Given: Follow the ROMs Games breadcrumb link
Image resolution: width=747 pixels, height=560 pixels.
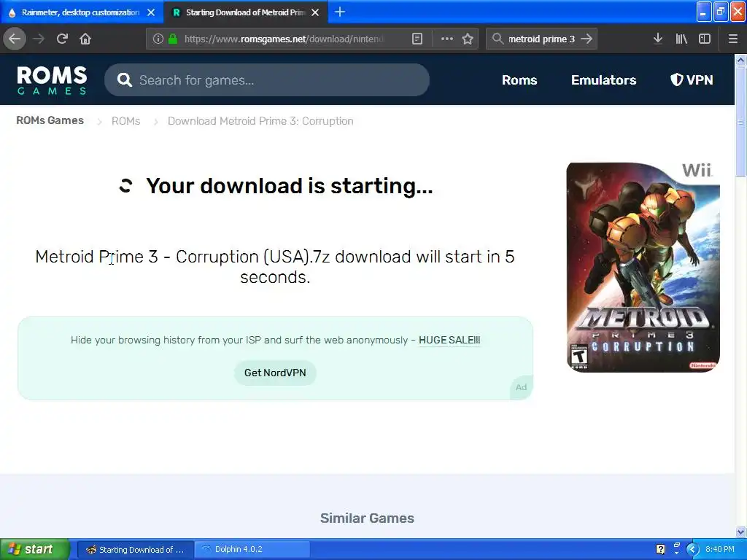Looking at the screenshot, I should (50, 120).
